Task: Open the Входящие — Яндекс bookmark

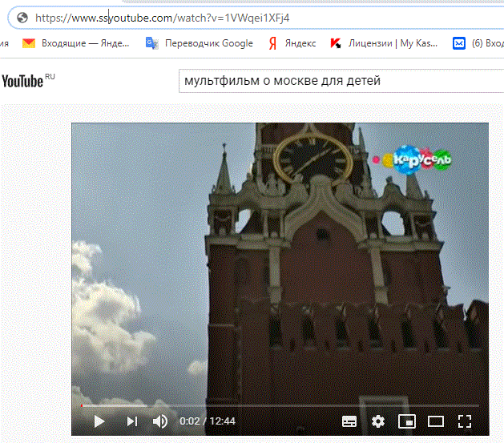Action: tap(76, 43)
